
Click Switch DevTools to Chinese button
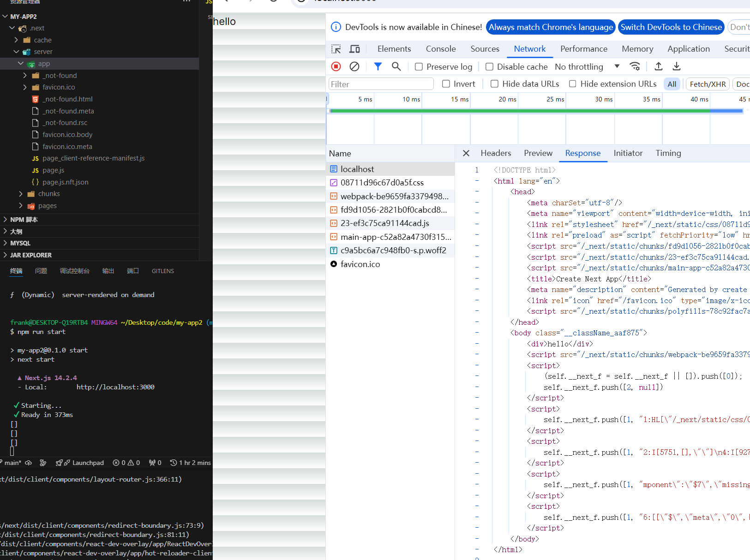[671, 27]
